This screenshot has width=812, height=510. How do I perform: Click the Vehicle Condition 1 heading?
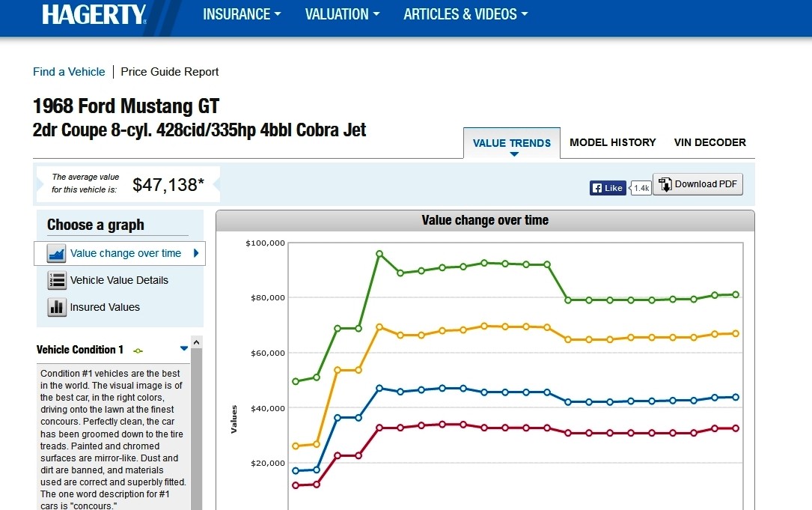(x=80, y=350)
